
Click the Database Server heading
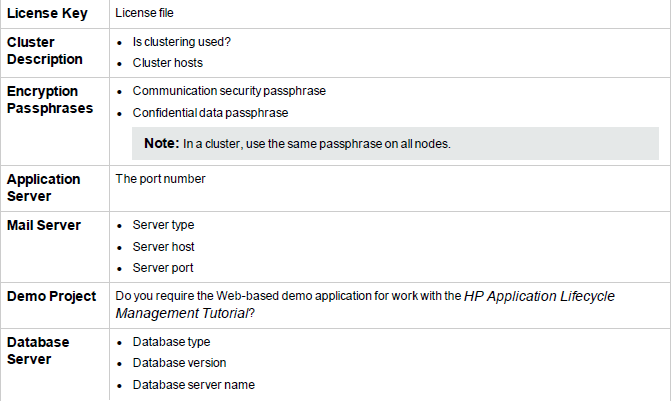(38, 350)
